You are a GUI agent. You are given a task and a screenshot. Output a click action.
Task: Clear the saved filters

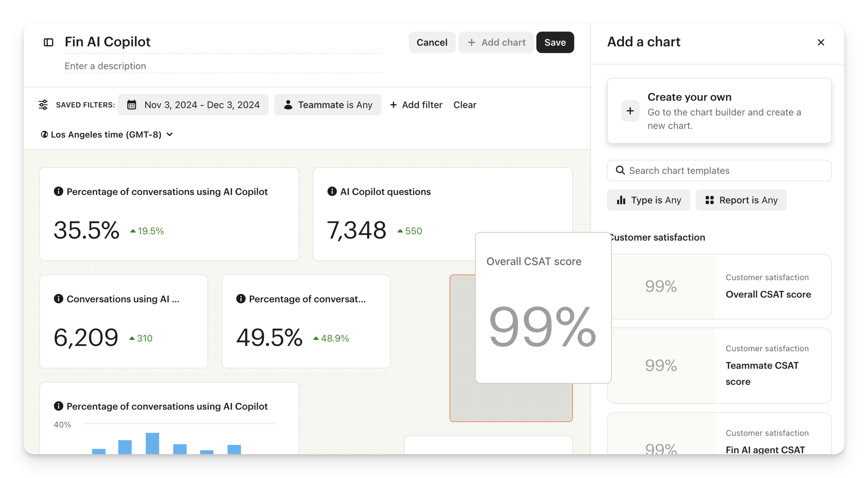point(465,105)
